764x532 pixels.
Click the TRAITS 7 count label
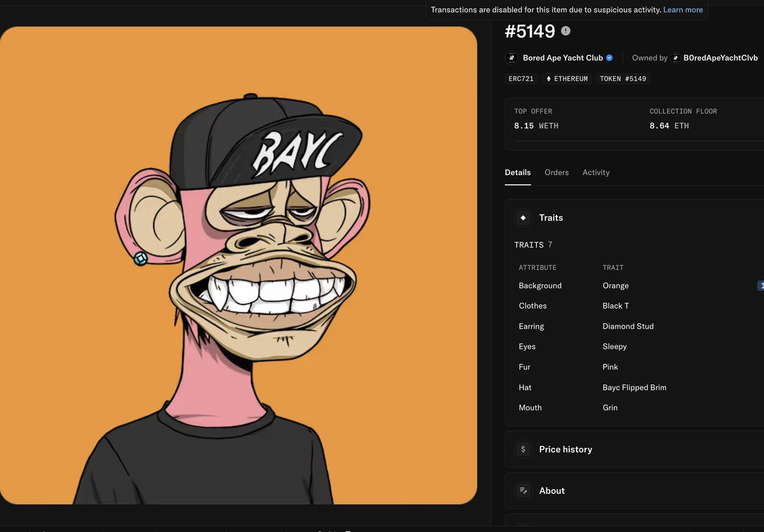point(534,245)
